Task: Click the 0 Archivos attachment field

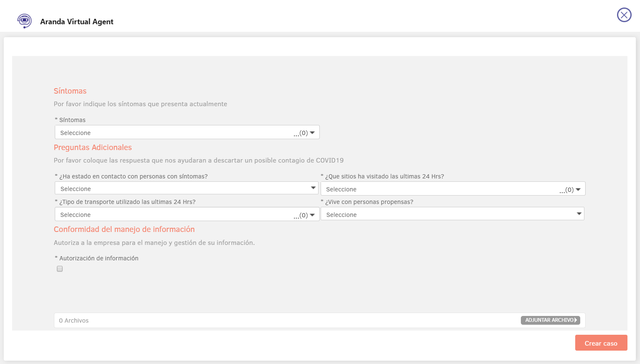Action: 319,321
